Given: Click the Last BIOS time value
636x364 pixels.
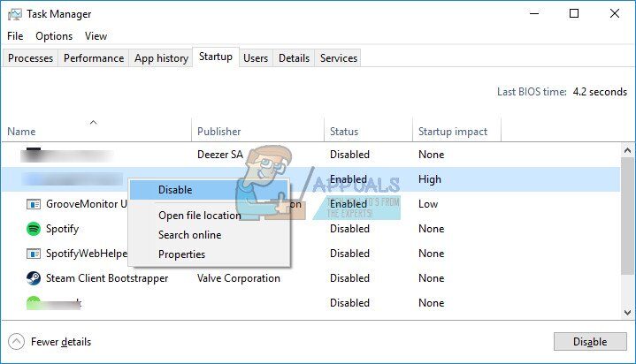Looking at the screenshot, I should coord(600,92).
